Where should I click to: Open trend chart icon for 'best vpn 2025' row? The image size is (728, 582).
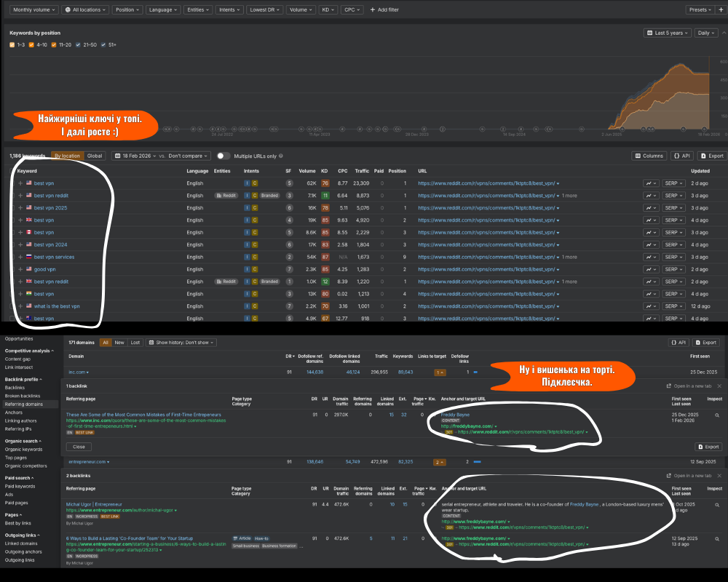click(650, 208)
